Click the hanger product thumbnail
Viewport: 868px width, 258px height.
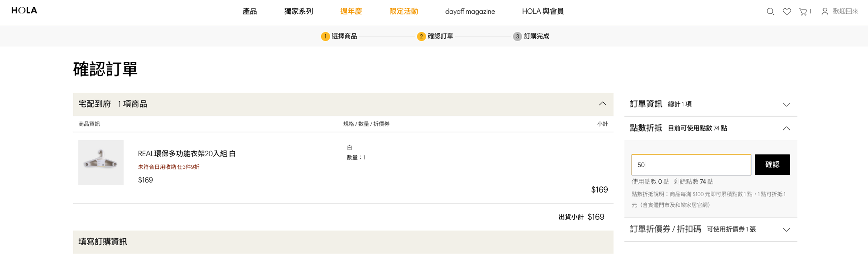(x=101, y=163)
